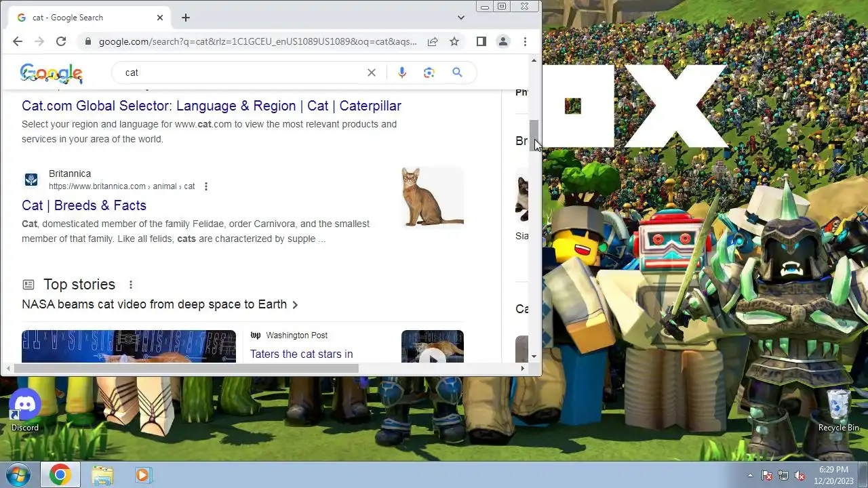The image size is (868, 488).
Task: Click horizontal scrollbar right arrow
Action: (522, 369)
